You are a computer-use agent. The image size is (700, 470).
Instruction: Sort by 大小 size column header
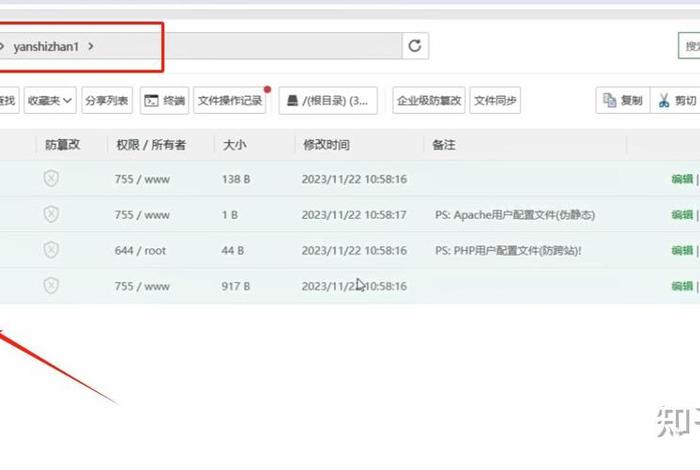234,145
